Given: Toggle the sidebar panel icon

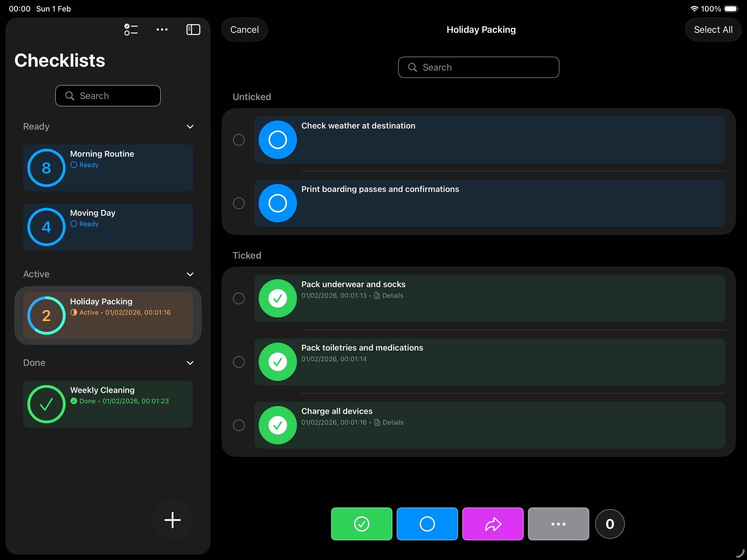Looking at the screenshot, I should (193, 30).
